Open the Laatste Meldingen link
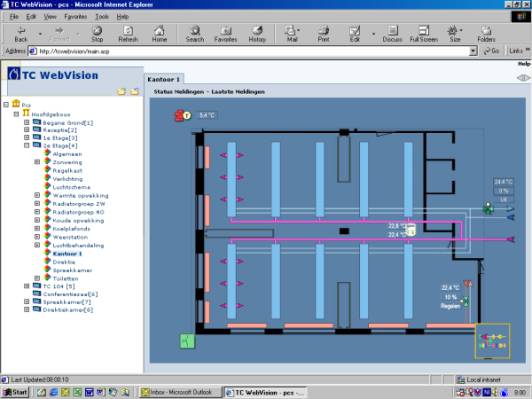Image resolution: width=532 pixels, height=399 pixels. coord(238,92)
